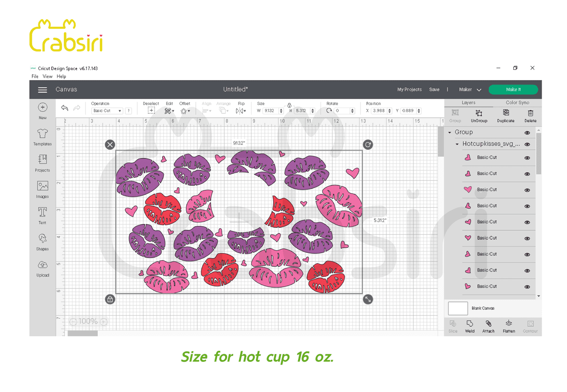Toggle eye icon of first Basic Cut layer

[x=527, y=158]
